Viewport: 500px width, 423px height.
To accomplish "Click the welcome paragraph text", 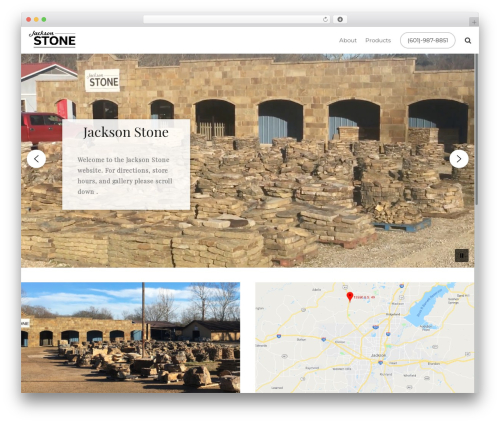I will (125, 176).
